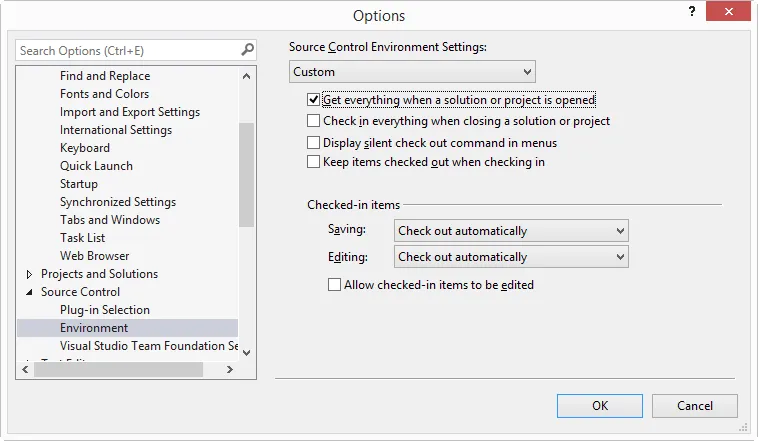The width and height of the screenshot is (758, 441).
Task: Enable Check in everything when closing
Action: pyautogui.click(x=314, y=121)
